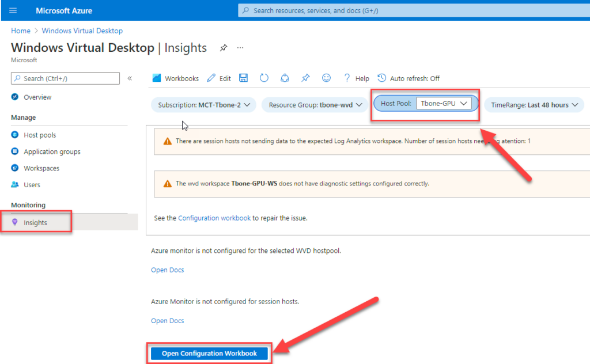Open the Azure portal hamburger menu
Viewport: 590px width, 364px height.
(13, 10)
